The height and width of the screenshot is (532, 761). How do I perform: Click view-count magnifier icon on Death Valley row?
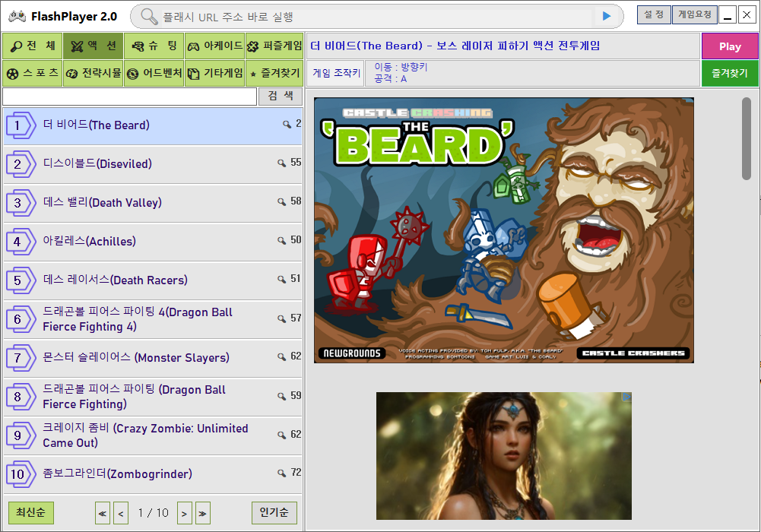click(x=281, y=201)
